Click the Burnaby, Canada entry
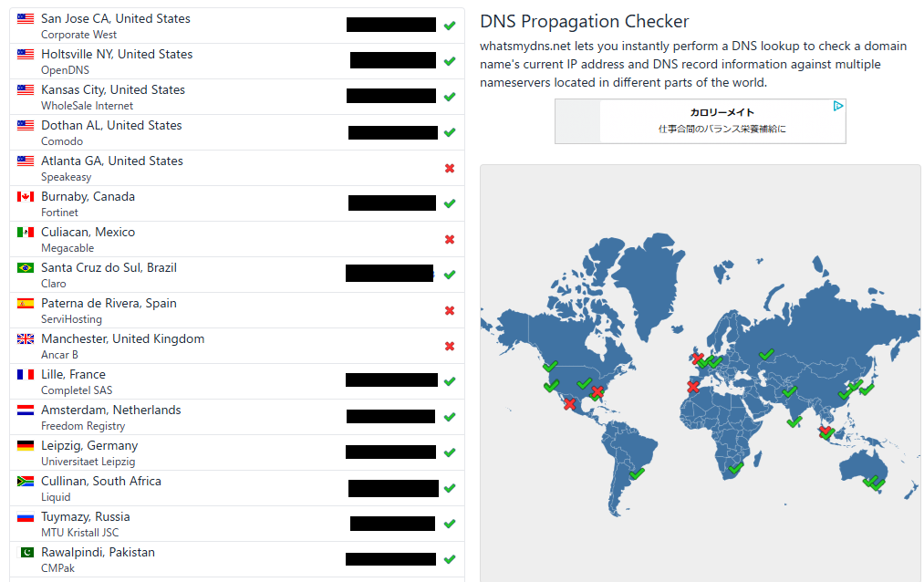 (x=237, y=203)
